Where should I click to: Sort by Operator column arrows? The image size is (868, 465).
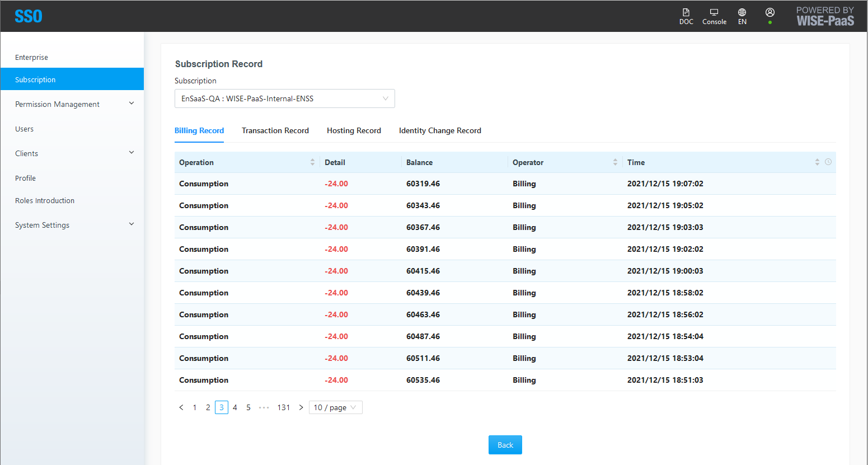click(615, 162)
